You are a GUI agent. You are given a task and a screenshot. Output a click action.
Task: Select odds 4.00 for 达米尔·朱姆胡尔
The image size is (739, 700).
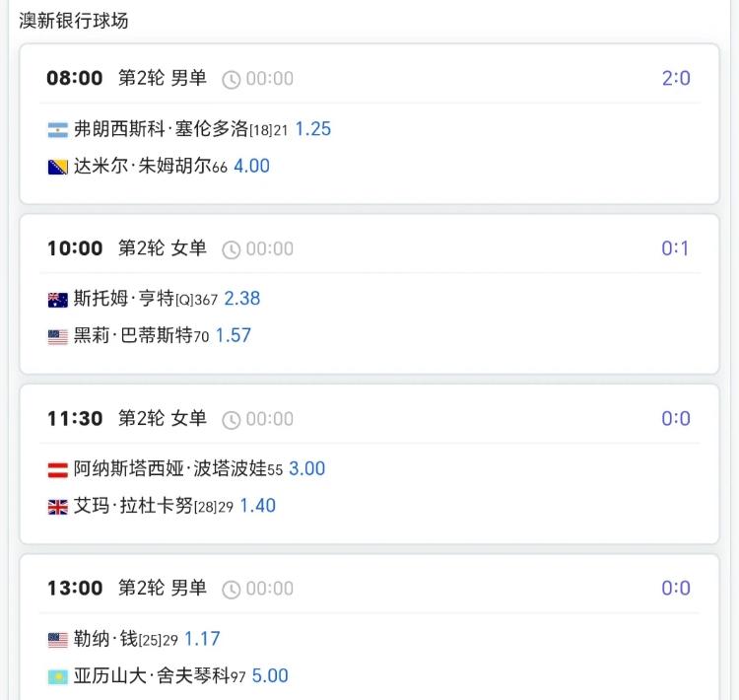point(251,167)
